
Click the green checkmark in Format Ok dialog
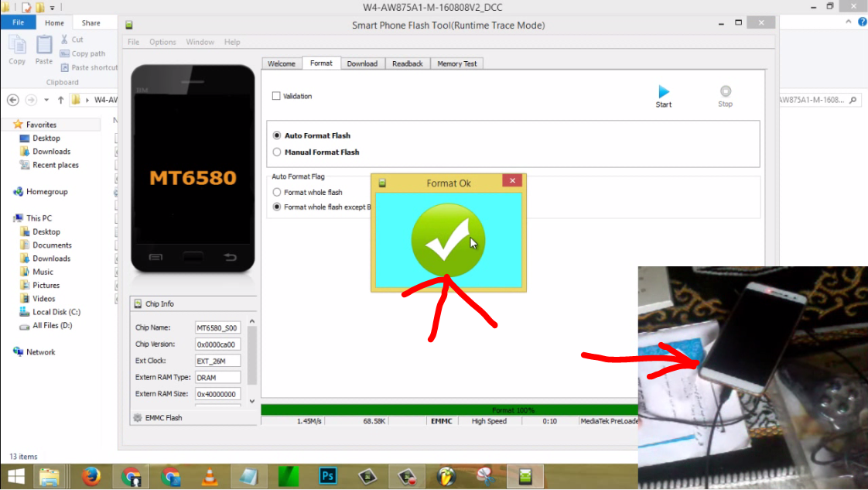pos(448,240)
